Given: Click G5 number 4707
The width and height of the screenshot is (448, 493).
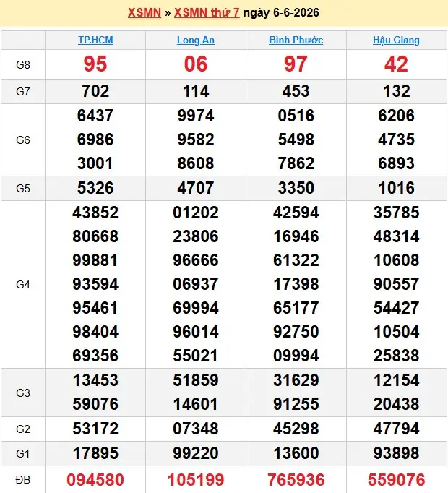Looking at the screenshot, I should (x=196, y=188).
